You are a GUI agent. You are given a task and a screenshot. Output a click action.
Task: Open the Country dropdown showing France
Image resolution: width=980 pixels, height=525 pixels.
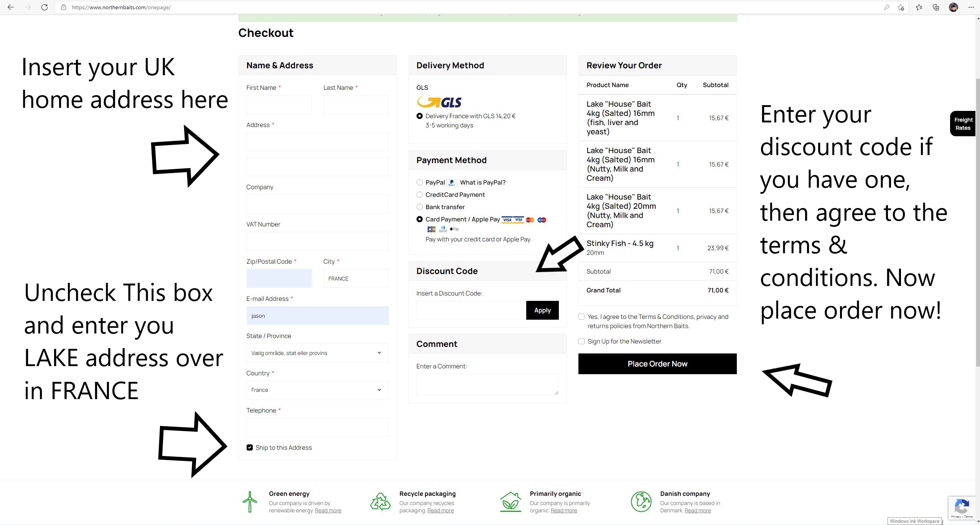tap(317, 390)
